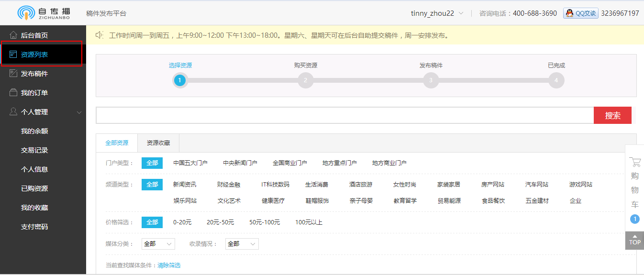Click the announcement speaker icon

99,35
